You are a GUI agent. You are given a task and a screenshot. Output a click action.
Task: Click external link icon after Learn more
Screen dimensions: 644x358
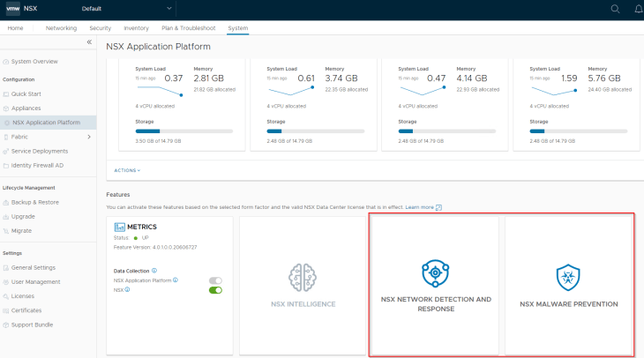tap(438, 208)
